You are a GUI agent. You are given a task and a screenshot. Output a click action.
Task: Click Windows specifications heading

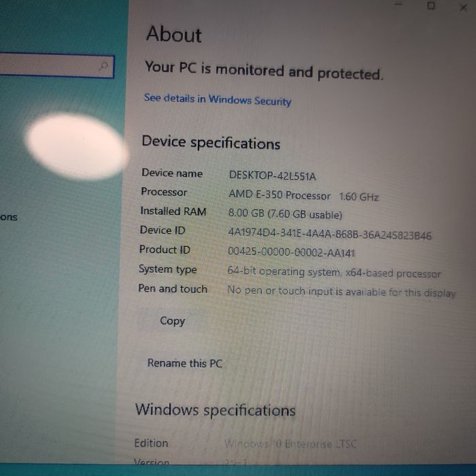click(x=216, y=410)
